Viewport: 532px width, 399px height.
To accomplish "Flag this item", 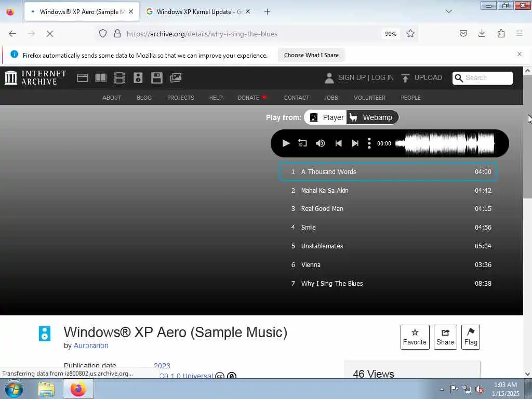I will (471, 337).
